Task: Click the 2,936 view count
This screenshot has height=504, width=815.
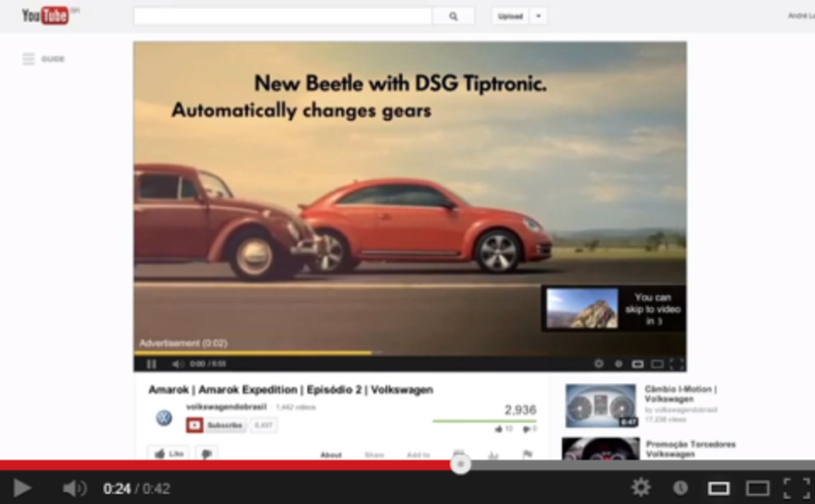Action: pos(520,410)
